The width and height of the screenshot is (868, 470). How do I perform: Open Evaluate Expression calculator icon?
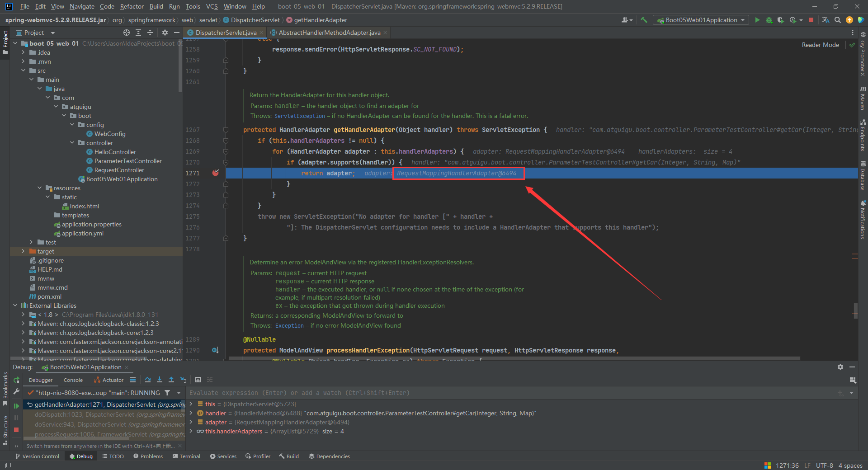coord(198,380)
